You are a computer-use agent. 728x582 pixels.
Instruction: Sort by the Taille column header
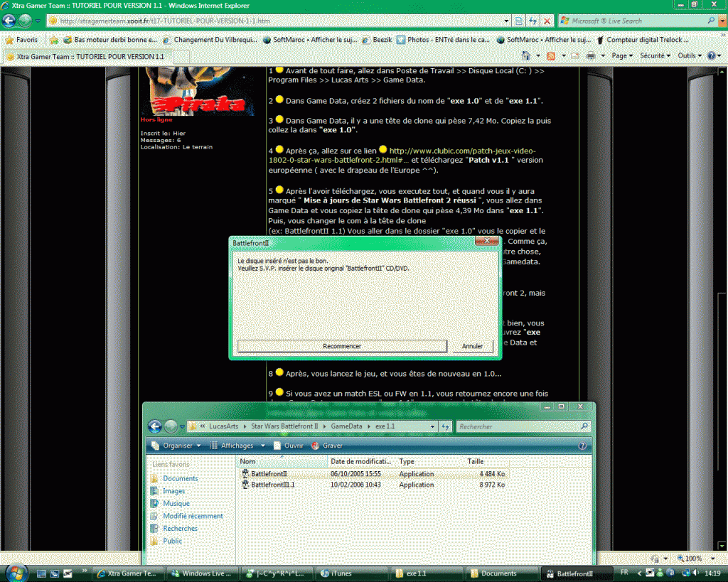coord(486,461)
